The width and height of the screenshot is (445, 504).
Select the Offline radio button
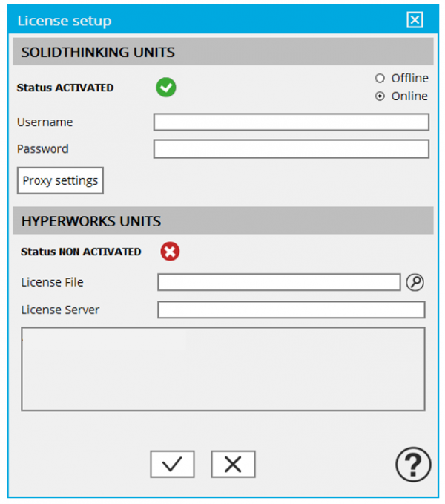click(x=380, y=78)
